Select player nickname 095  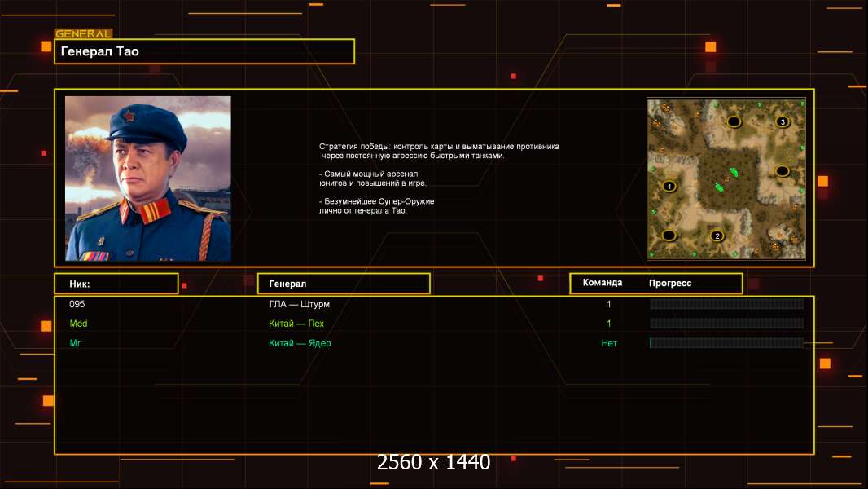[x=77, y=304]
